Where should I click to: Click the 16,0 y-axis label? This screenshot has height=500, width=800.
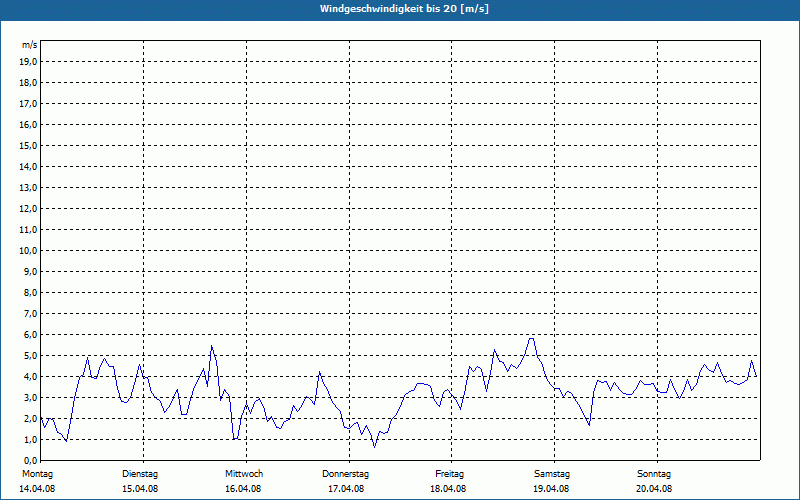pos(28,124)
